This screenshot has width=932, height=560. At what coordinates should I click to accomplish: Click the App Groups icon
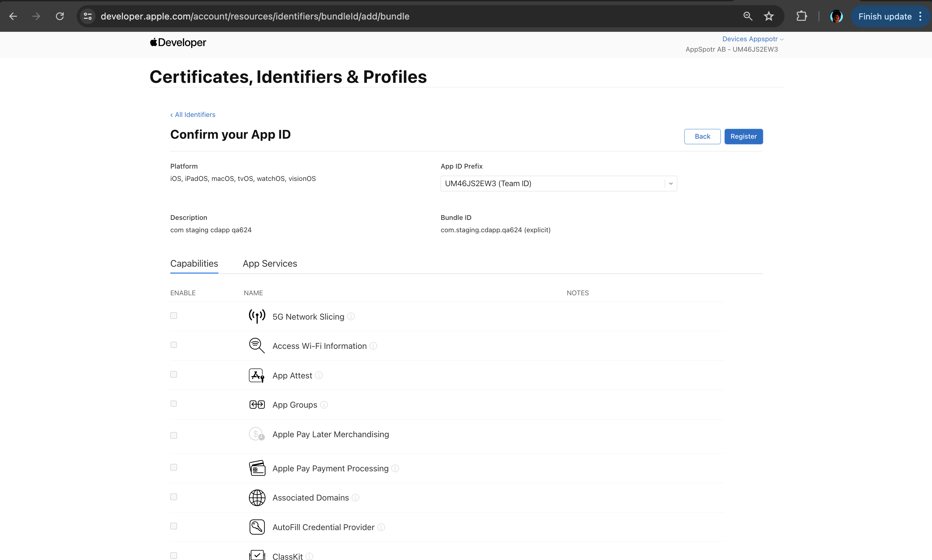click(x=257, y=404)
